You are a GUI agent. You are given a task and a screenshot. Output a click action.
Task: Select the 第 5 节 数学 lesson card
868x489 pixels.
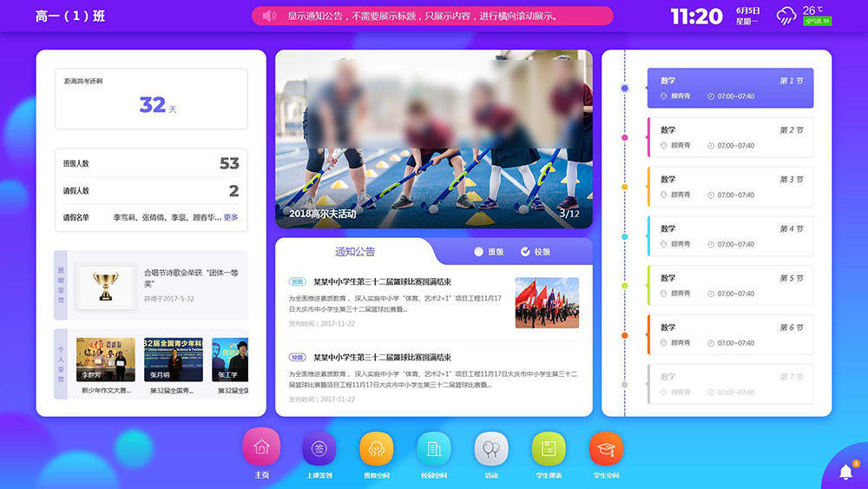(x=730, y=285)
